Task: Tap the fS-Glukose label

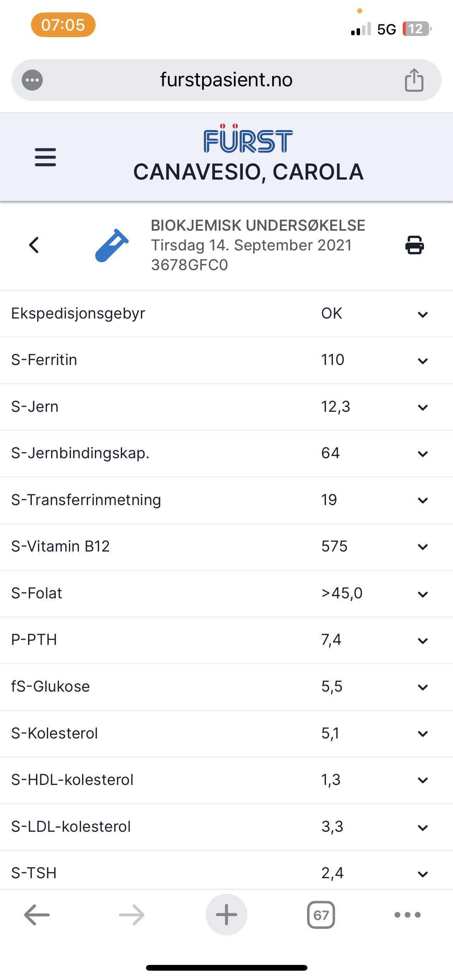Action: pos(50,687)
